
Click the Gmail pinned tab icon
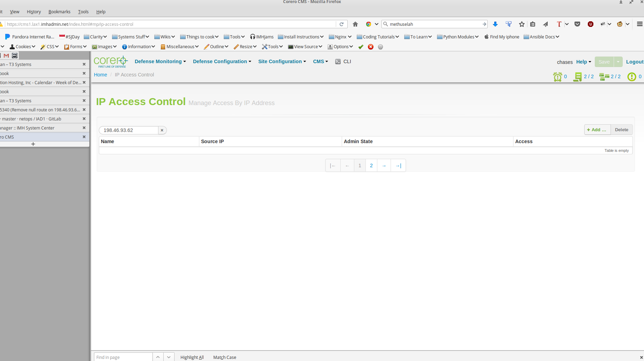[6, 56]
